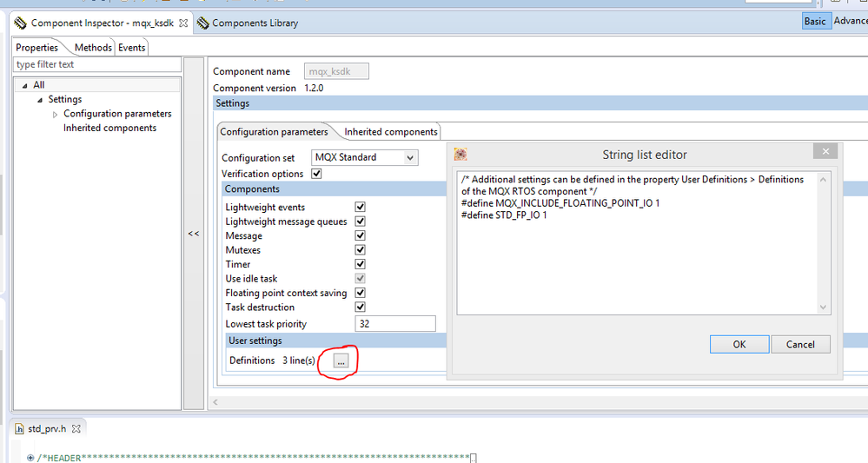Click the Component name field
The width and height of the screenshot is (868, 463).
336,71
